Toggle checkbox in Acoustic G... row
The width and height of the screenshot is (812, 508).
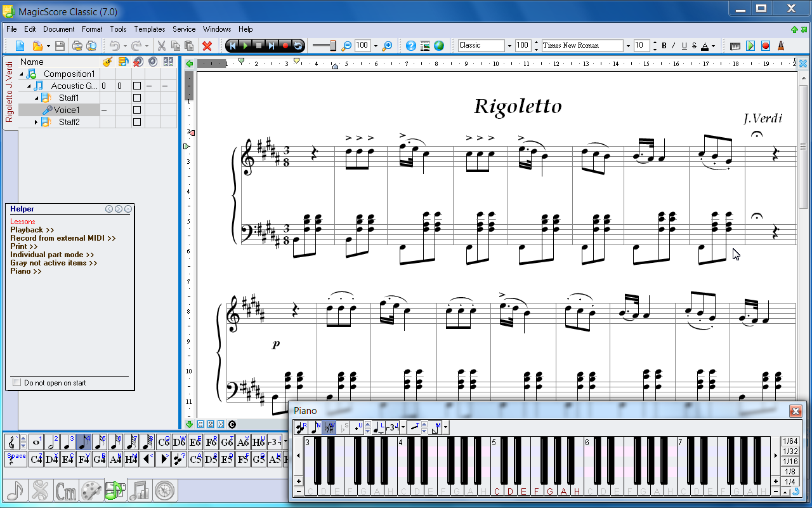click(136, 86)
